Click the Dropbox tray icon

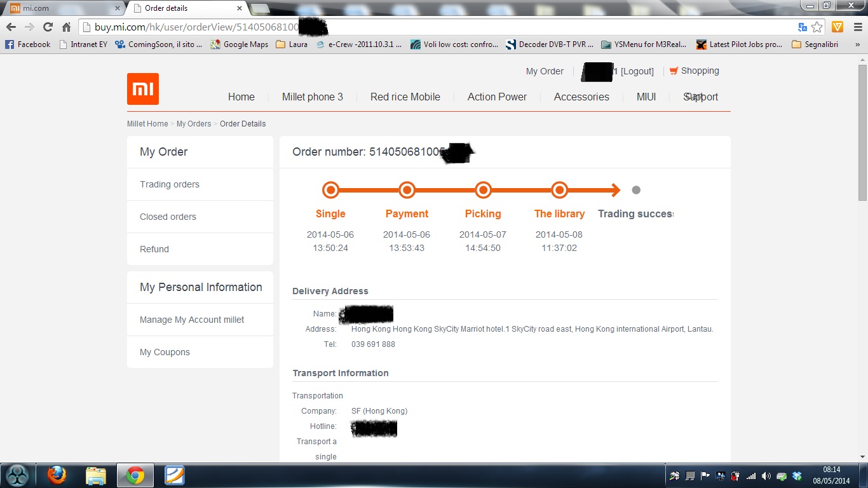coord(797,475)
